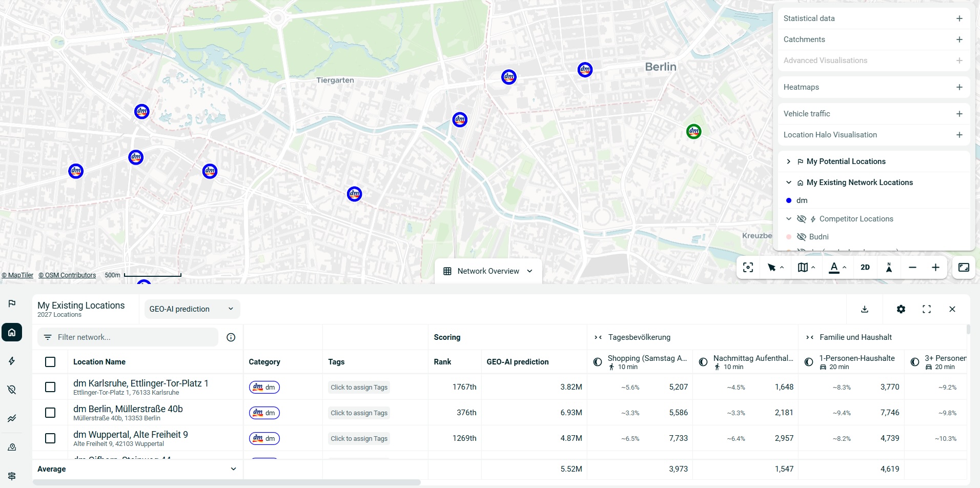Select the existing locations home sidebar icon

tap(12, 332)
